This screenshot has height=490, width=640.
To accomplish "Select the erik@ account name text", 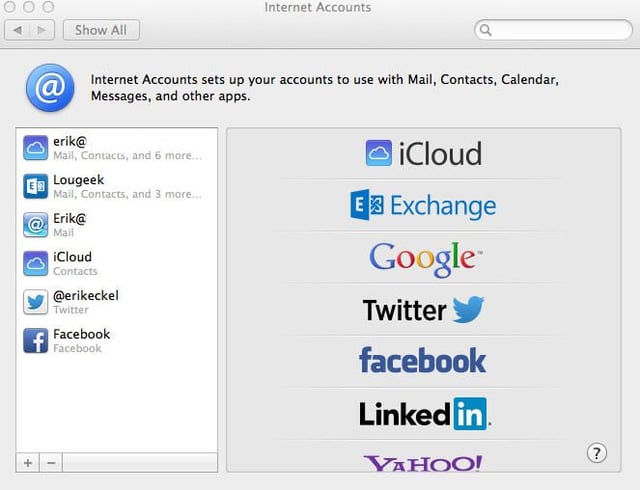I will point(70,141).
